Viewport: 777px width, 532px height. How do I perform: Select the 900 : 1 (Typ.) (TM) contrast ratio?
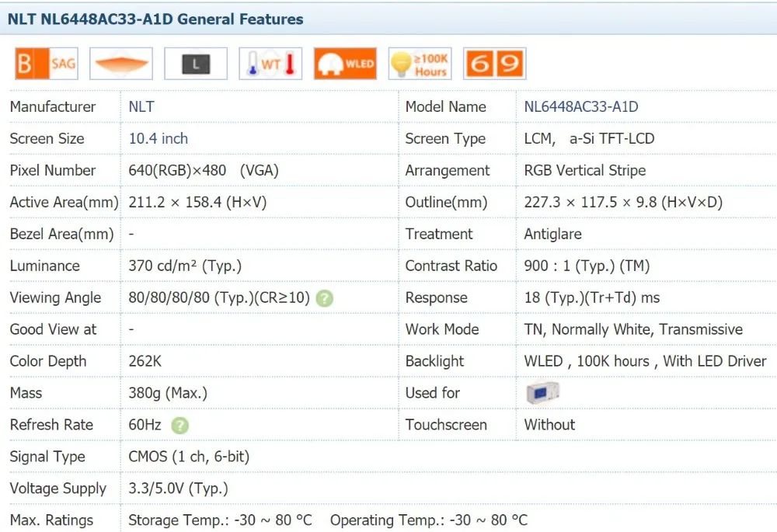pyautogui.click(x=587, y=266)
